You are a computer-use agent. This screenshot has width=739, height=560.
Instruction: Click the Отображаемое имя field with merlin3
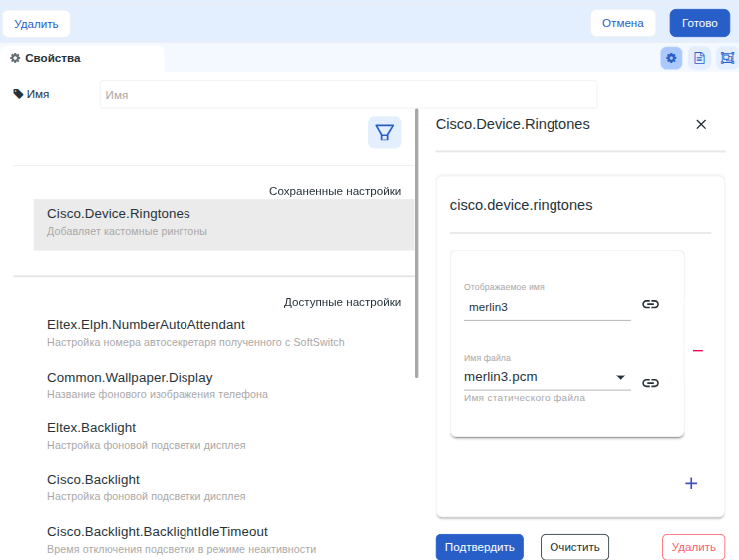(x=547, y=307)
